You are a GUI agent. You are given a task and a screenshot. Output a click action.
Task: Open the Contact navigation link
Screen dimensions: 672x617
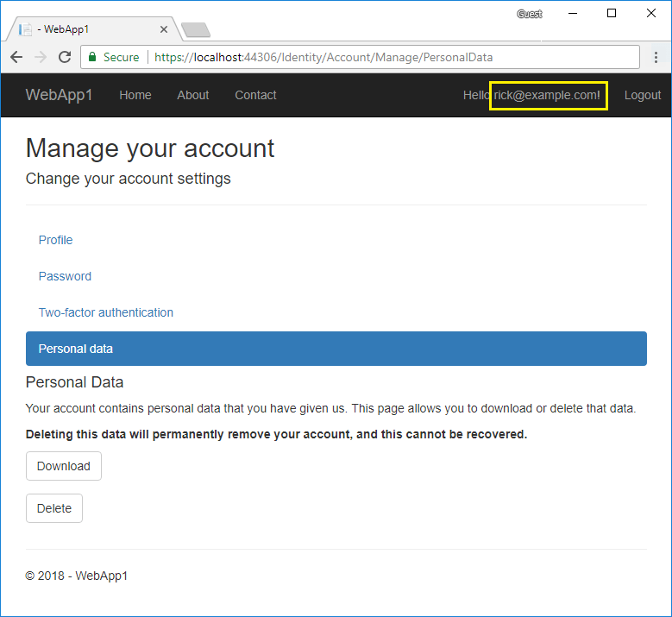[255, 95]
